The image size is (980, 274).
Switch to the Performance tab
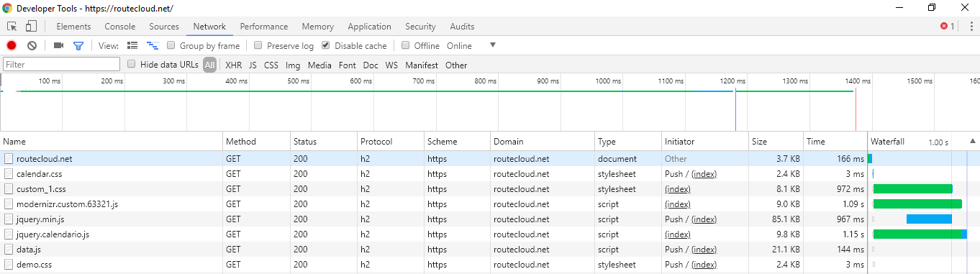264,27
